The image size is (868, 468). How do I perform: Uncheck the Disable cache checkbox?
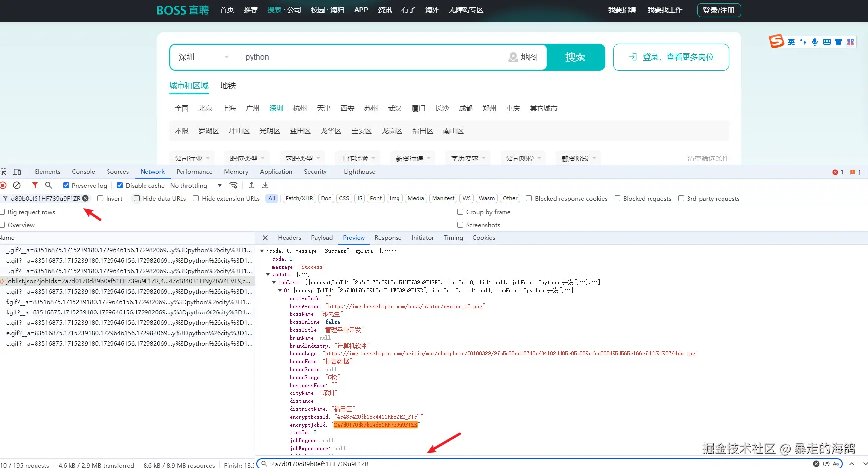pyautogui.click(x=120, y=185)
